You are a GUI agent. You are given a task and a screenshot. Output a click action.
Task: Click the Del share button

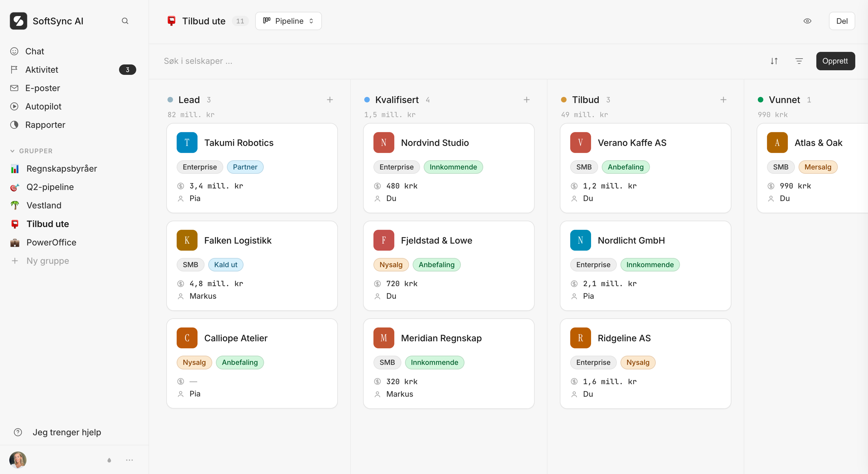[841, 21]
